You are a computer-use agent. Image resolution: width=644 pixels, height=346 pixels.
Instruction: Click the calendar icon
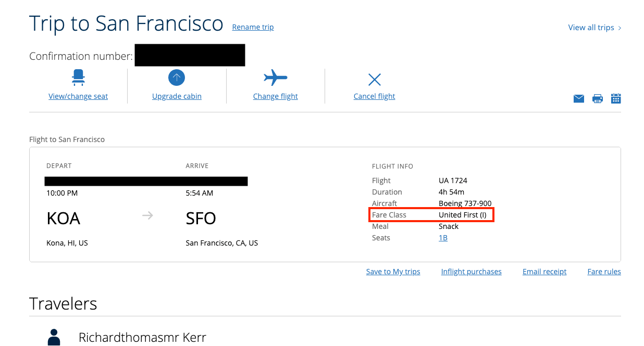[616, 98]
